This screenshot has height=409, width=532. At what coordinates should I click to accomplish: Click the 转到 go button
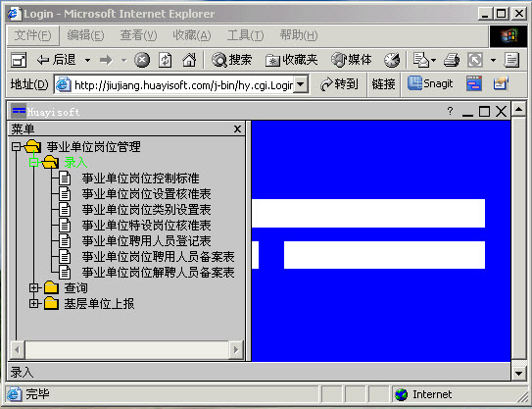pyautogui.click(x=339, y=84)
